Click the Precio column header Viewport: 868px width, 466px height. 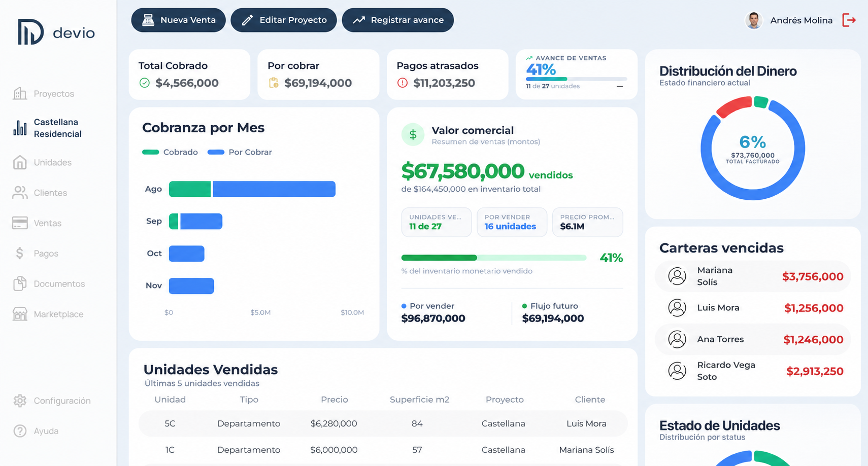point(335,400)
